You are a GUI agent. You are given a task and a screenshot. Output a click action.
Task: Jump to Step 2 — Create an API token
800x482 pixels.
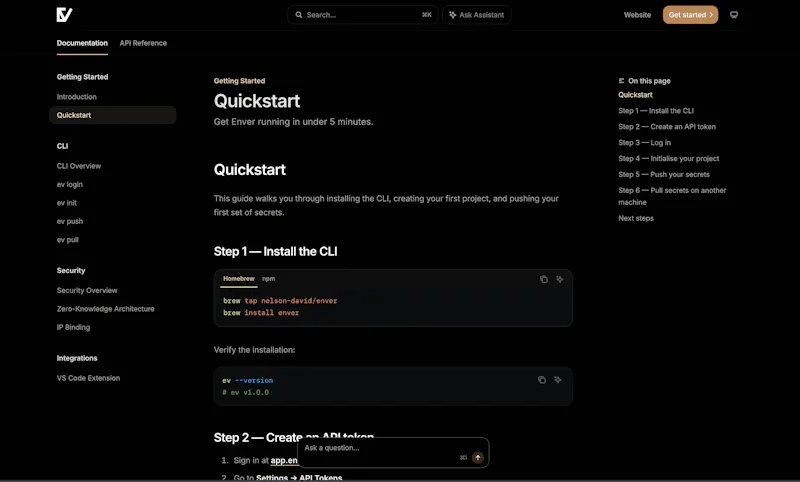click(x=667, y=126)
